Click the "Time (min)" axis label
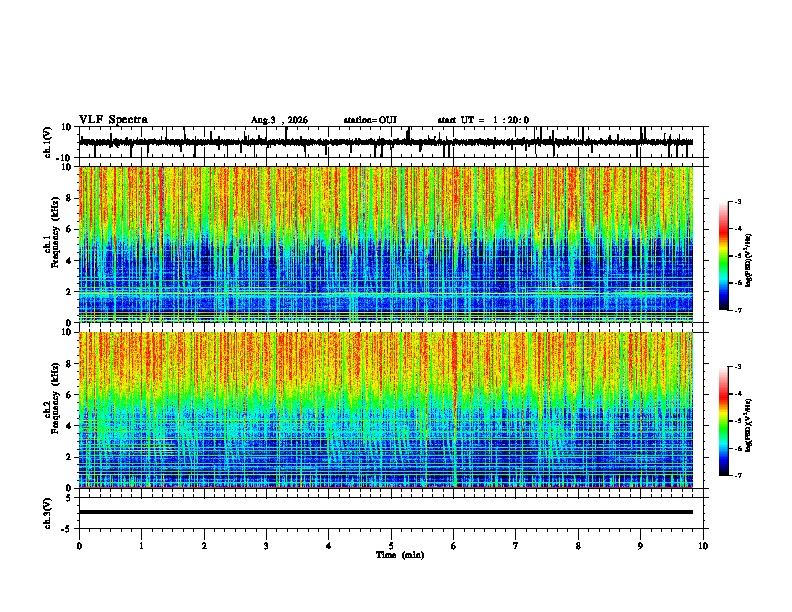792x612 pixels. [400, 555]
